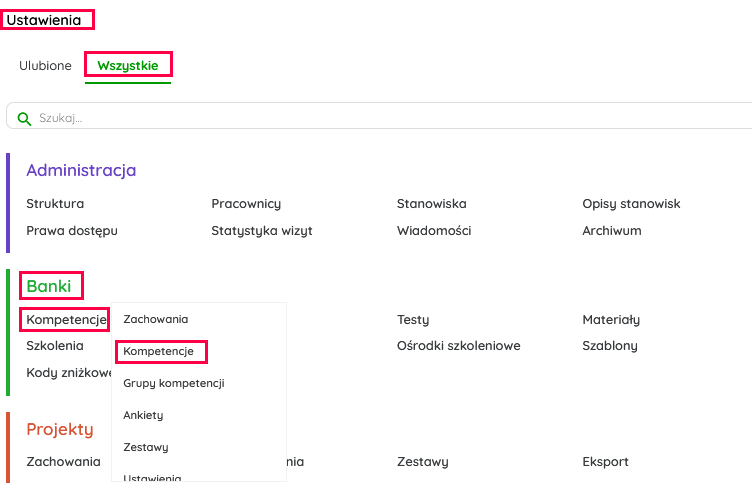Expand the Kompetencje item under Banki
The width and height of the screenshot is (752, 483).
tap(66, 320)
